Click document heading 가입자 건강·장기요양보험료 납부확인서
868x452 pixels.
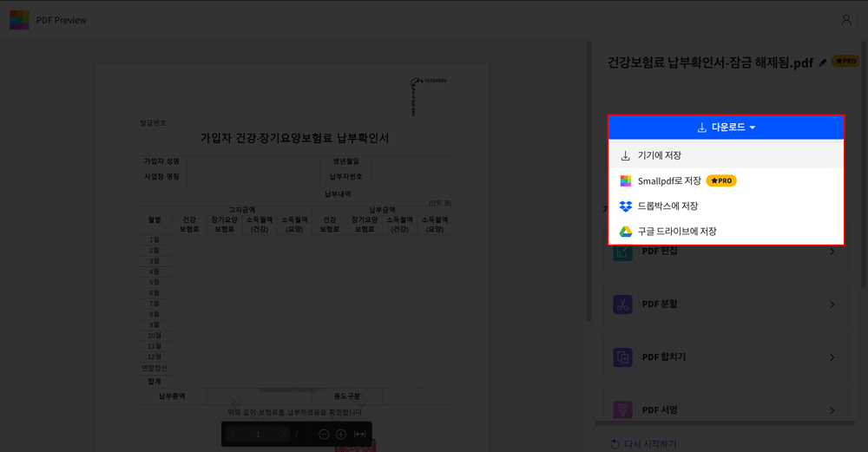pyautogui.click(x=294, y=138)
